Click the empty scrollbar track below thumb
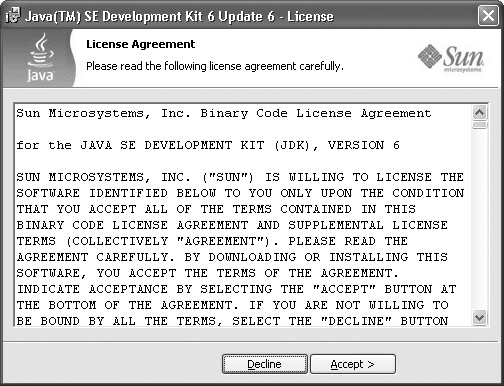 (480, 219)
